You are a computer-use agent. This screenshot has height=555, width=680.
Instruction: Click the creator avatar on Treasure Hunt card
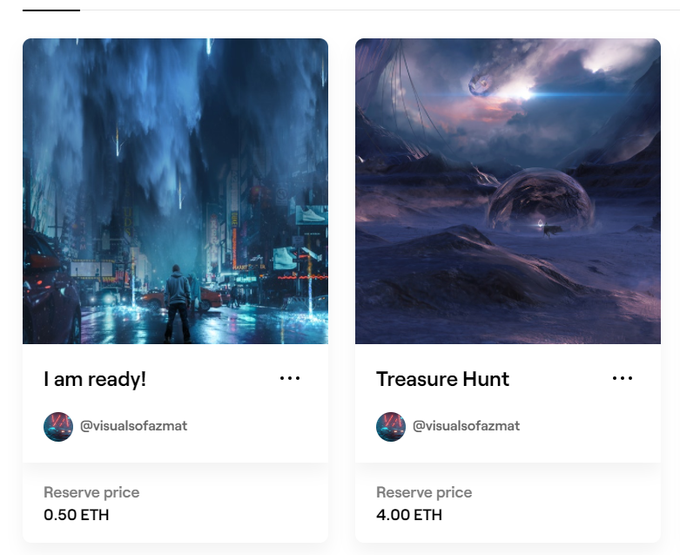click(x=391, y=427)
